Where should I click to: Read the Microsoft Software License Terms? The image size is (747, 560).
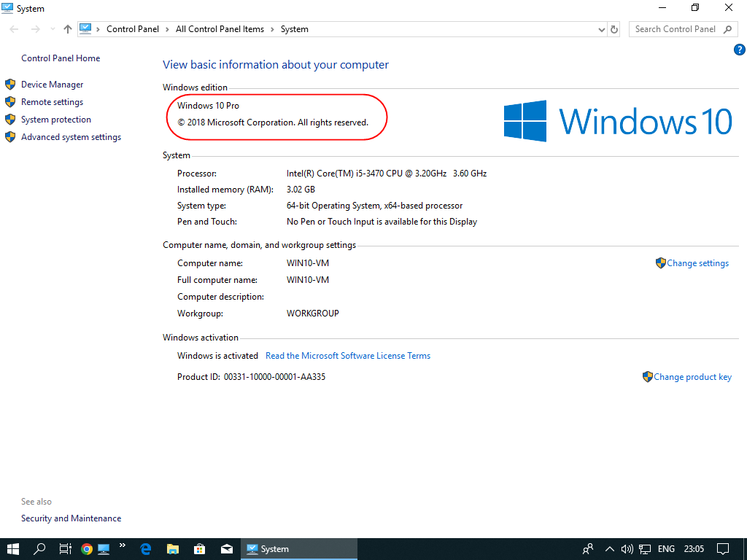[x=348, y=356]
